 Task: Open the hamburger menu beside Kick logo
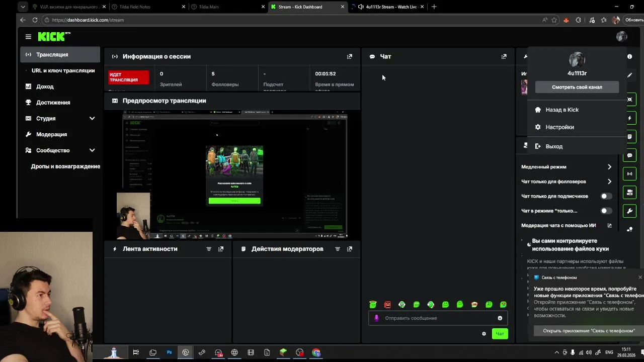click(x=28, y=37)
